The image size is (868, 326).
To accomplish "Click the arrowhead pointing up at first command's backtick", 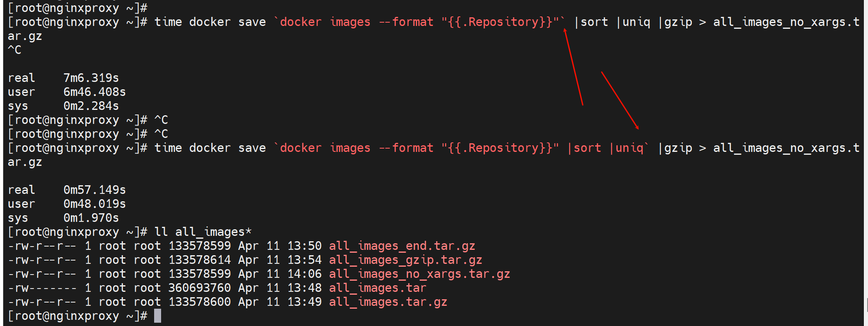I will point(565,30).
